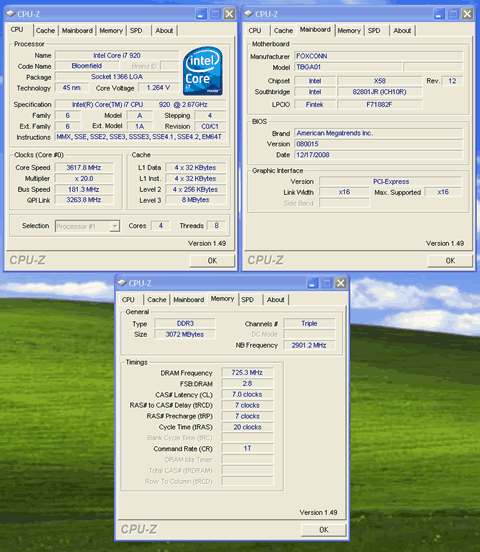Select Cache tab in the Mainboard window
This screenshot has width=480, height=552.
pos(283,31)
